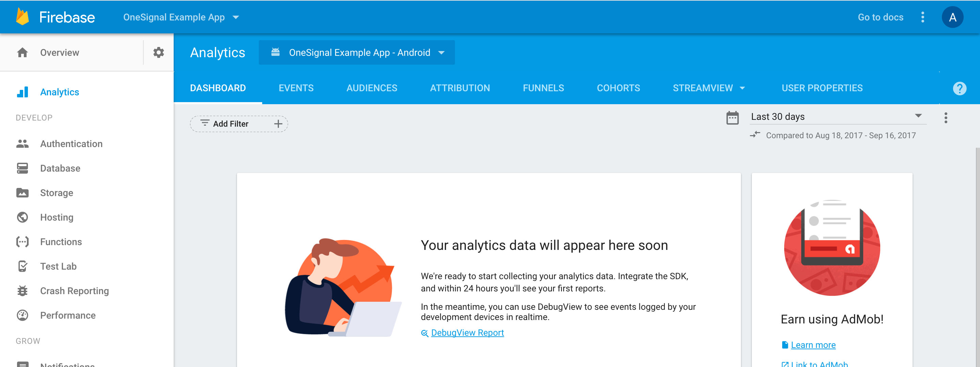This screenshot has height=367, width=980.
Task: Switch to the Funnels tab
Action: [x=543, y=88]
